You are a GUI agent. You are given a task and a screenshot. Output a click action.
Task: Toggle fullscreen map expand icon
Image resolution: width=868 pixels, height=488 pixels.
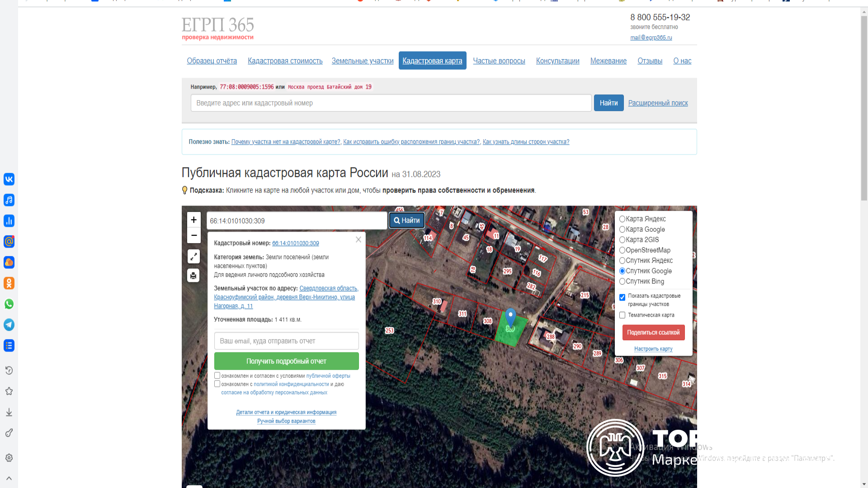point(193,256)
